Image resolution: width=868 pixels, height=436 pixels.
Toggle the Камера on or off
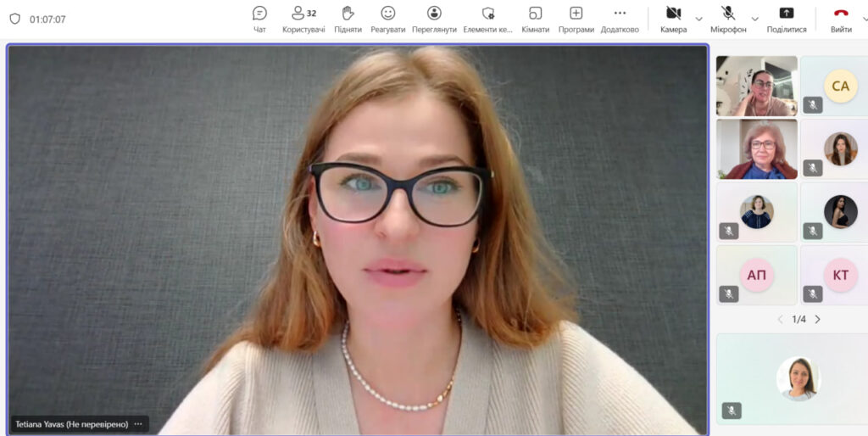coord(673,19)
